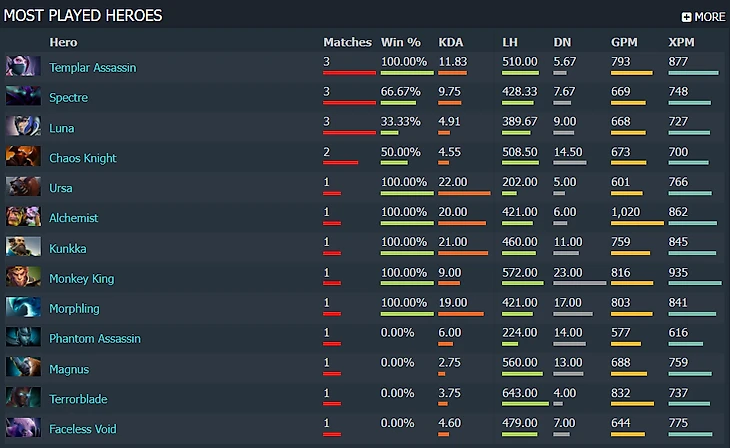
Task: Click the Magnus hero portrait thumbnail
Action: tap(23, 367)
